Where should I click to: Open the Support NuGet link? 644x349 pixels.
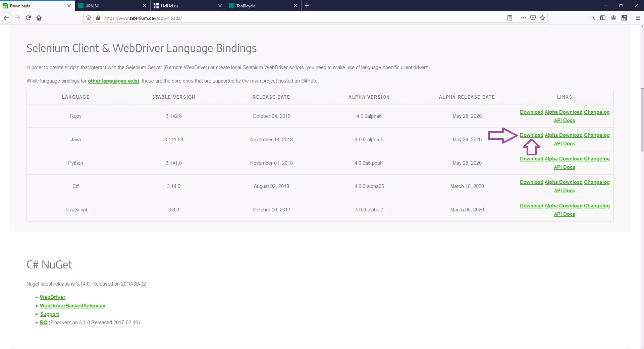coord(49,314)
